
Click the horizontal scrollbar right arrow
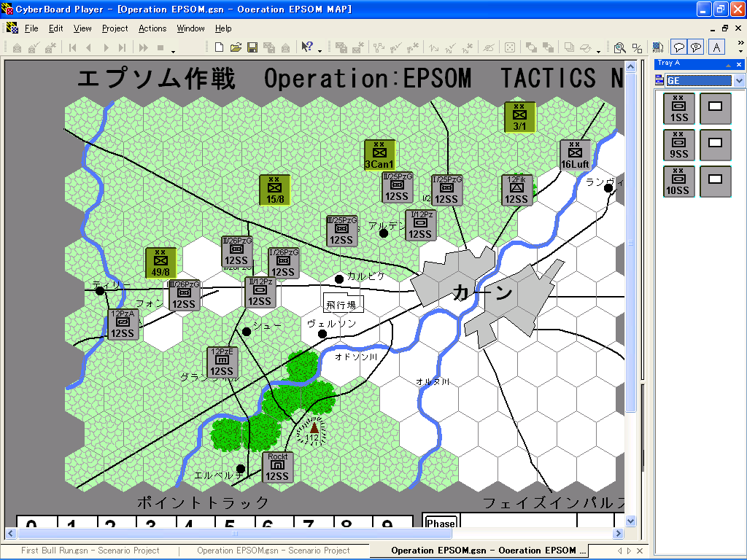pyautogui.click(x=618, y=533)
